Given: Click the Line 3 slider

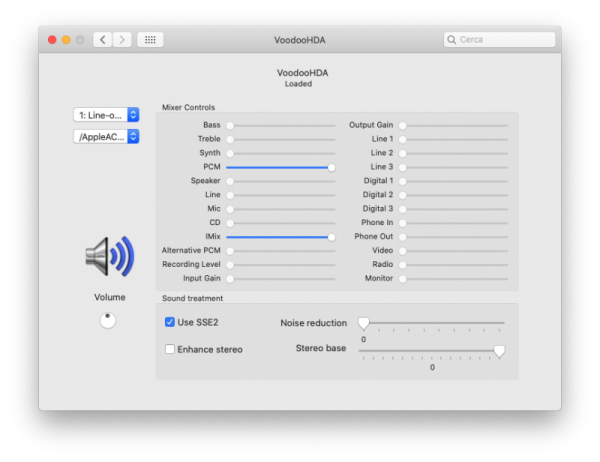Looking at the screenshot, I should 453,167.
